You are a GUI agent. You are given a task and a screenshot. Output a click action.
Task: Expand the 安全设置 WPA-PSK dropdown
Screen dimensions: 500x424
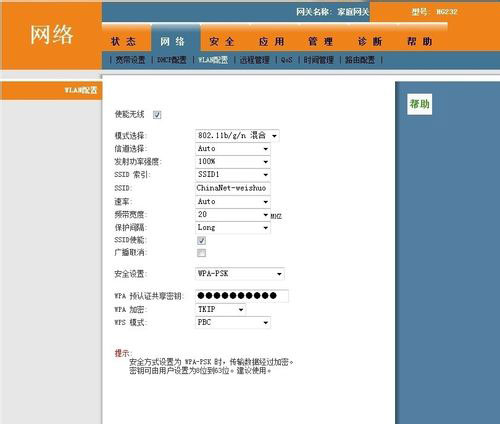click(240, 274)
